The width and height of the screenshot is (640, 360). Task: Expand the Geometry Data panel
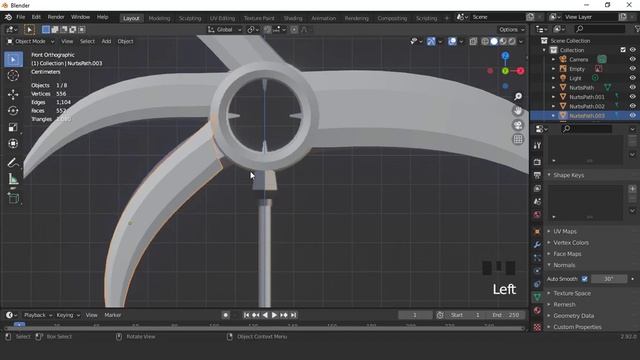pyautogui.click(x=573, y=316)
